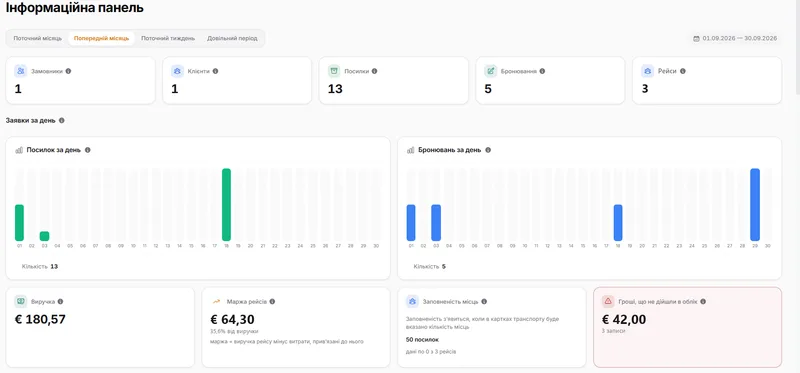Show info tooltip icon for Замовники
Image resolution: width=800 pixels, height=373 pixels.
point(68,71)
